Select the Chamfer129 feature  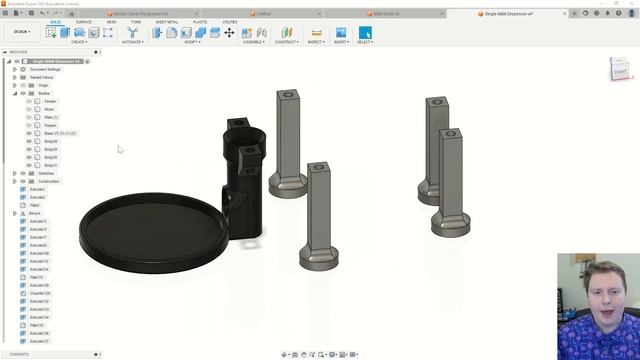tap(40, 293)
